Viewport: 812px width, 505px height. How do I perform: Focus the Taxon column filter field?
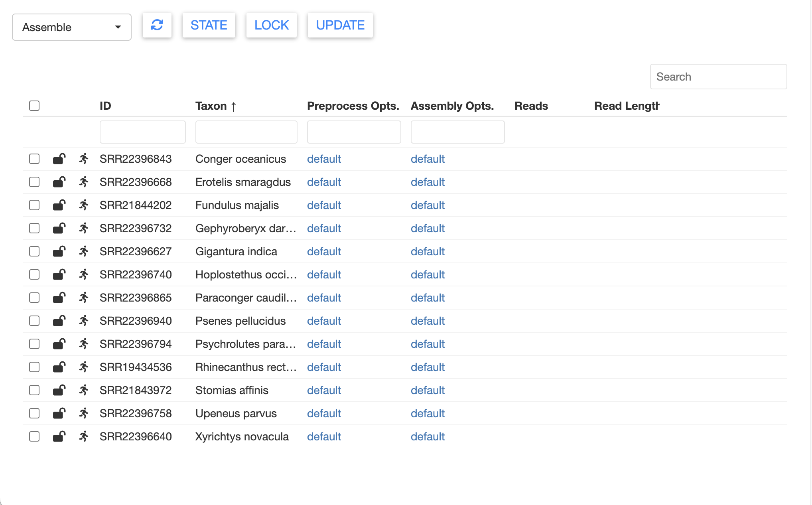[246, 132]
